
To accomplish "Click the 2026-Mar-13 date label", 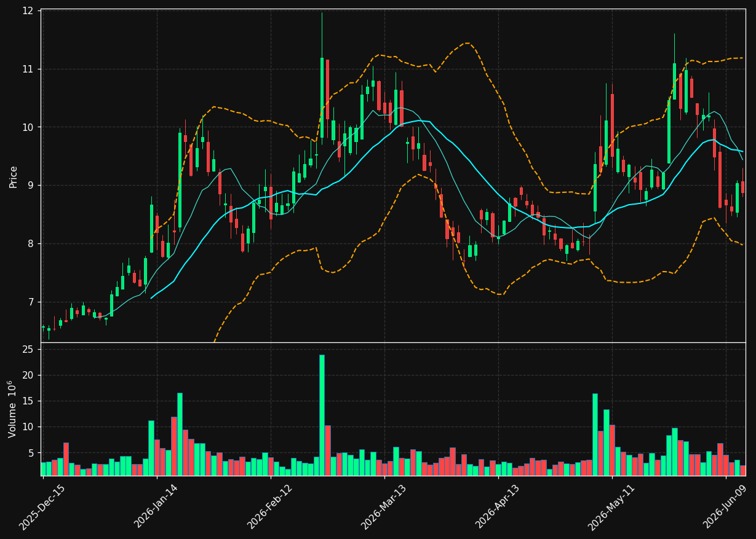I will (384, 506).
